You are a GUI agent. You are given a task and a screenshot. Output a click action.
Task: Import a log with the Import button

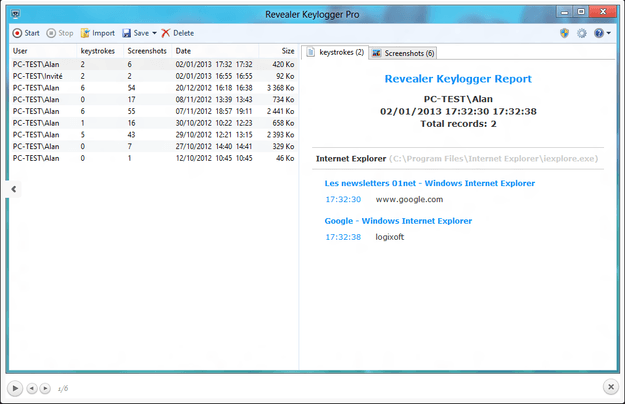point(98,33)
